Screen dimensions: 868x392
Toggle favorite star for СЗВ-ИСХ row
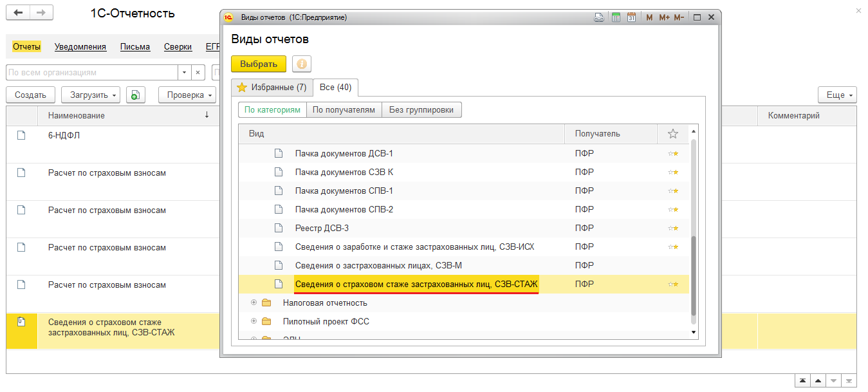[x=673, y=247]
